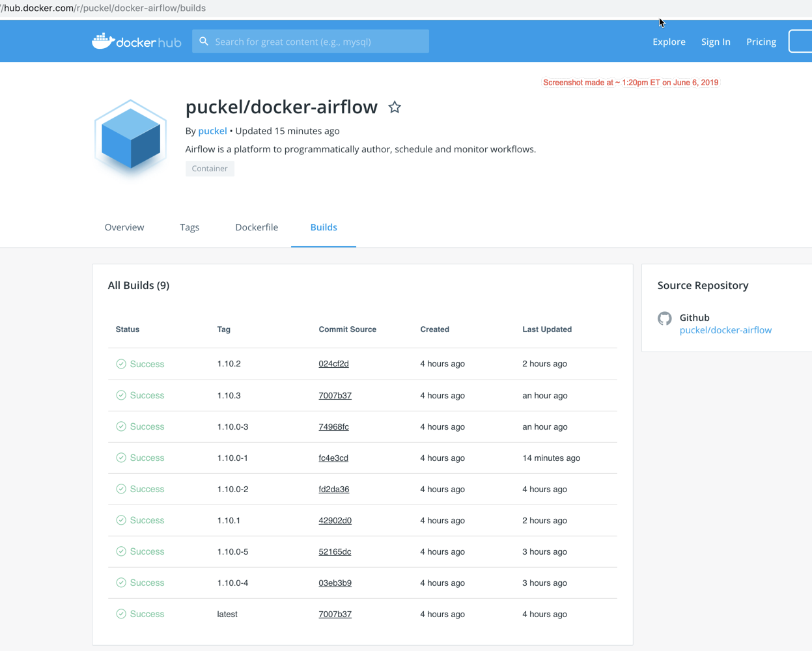Viewport: 812px width, 651px height.
Task: Open commit 52165dc
Action: 335,551
